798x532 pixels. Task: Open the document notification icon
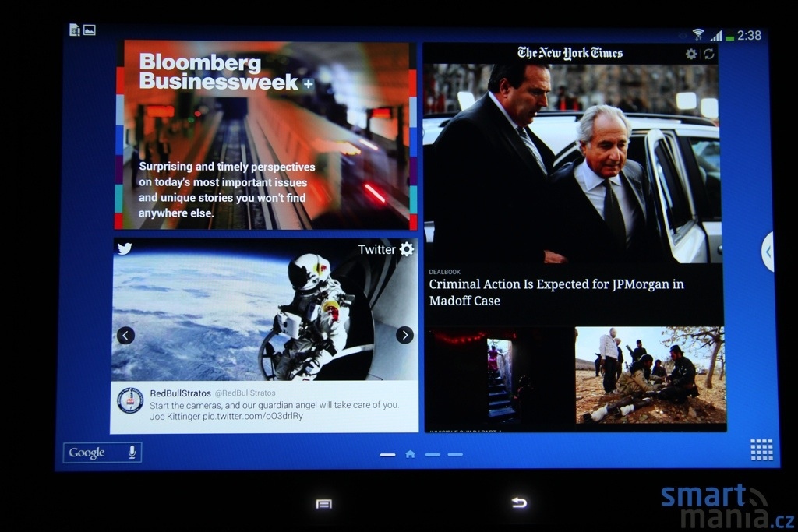click(x=75, y=30)
